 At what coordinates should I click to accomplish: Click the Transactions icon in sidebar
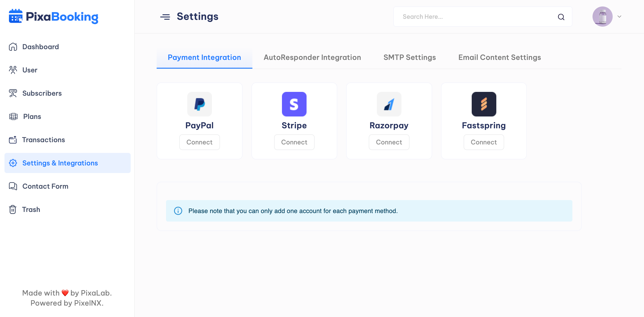tap(13, 140)
